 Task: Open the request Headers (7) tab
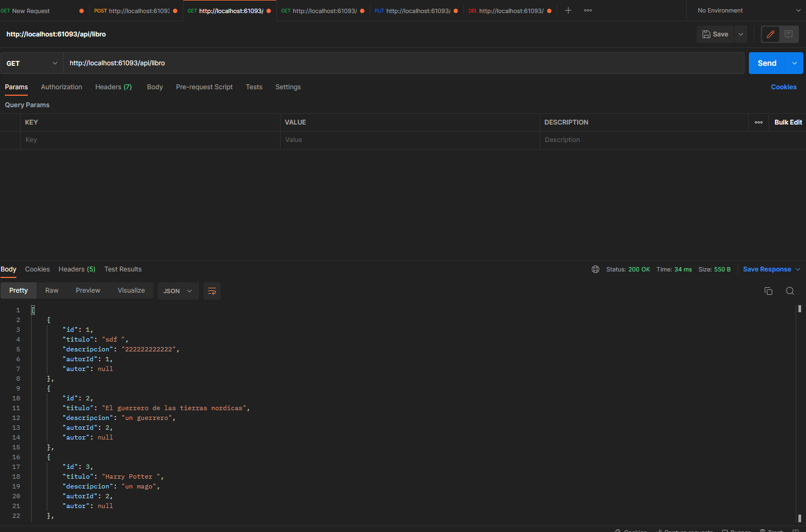[114, 87]
